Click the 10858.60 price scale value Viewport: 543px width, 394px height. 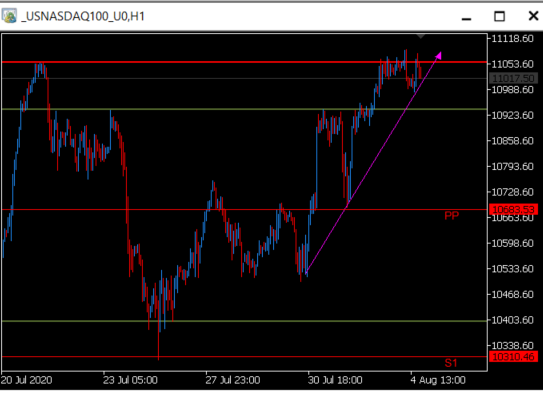click(513, 141)
